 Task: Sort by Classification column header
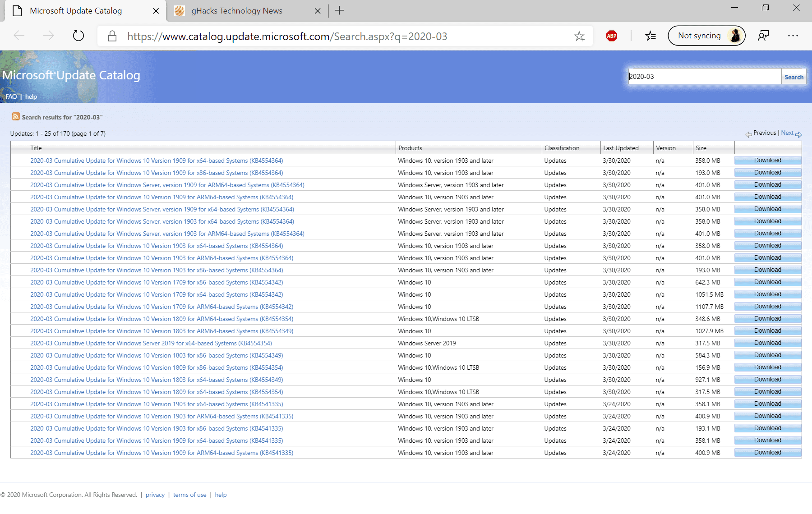[562, 148]
